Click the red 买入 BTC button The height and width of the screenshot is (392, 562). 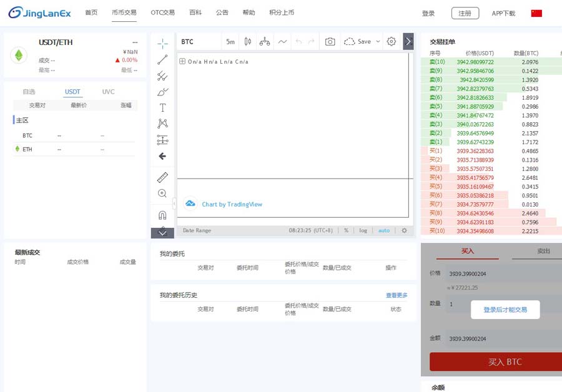pyautogui.click(x=496, y=362)
